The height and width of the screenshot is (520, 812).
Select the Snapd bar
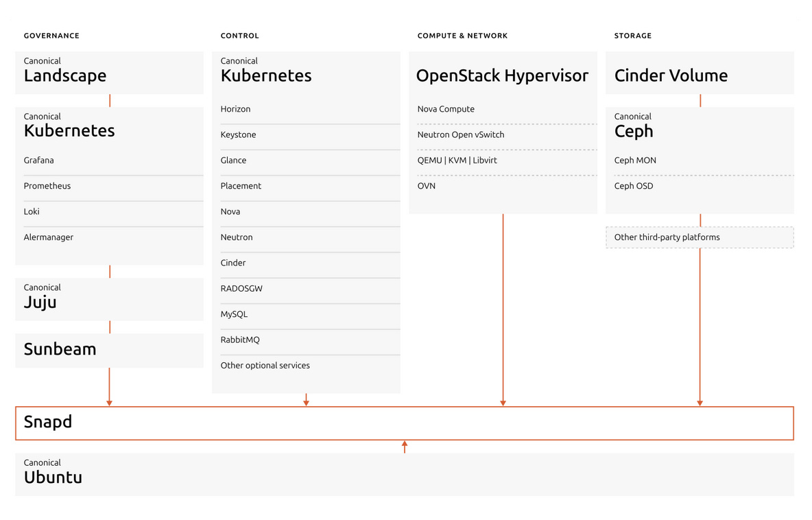[405, 423]
